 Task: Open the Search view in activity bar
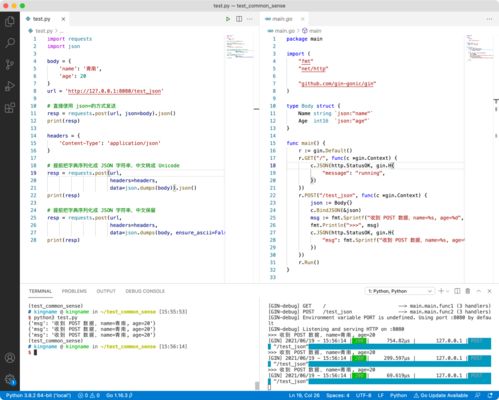click(10, 43)
